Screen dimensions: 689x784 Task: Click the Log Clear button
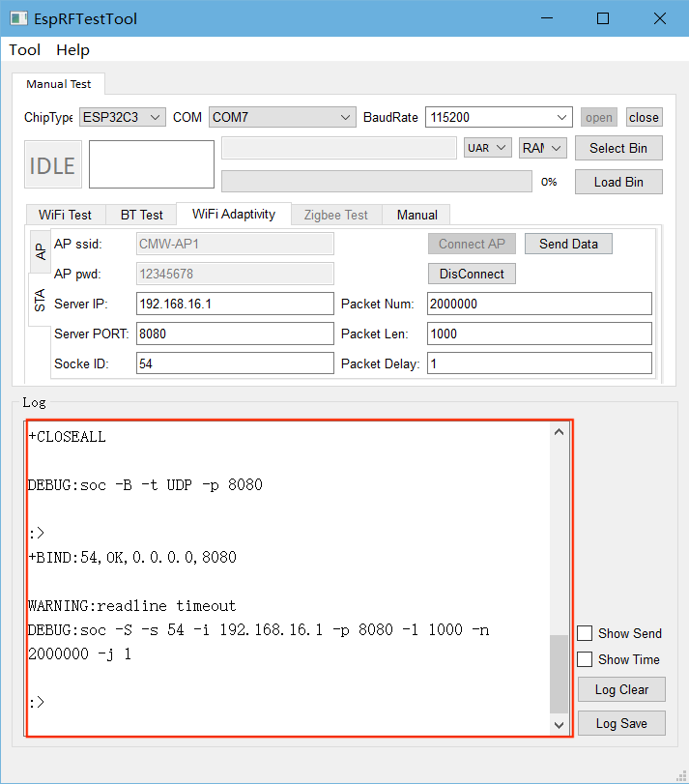(x=621, y=689)
